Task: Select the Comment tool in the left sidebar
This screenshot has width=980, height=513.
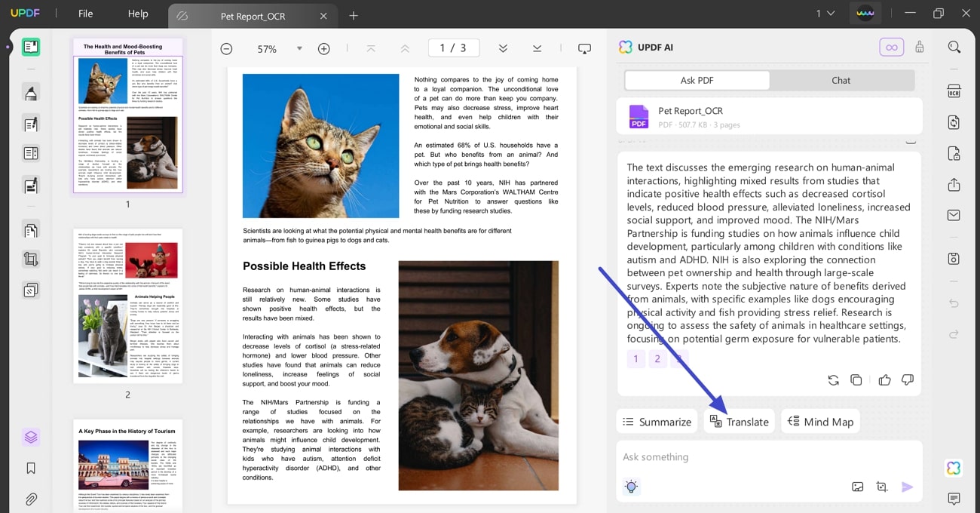Action: tap(30, 92)
